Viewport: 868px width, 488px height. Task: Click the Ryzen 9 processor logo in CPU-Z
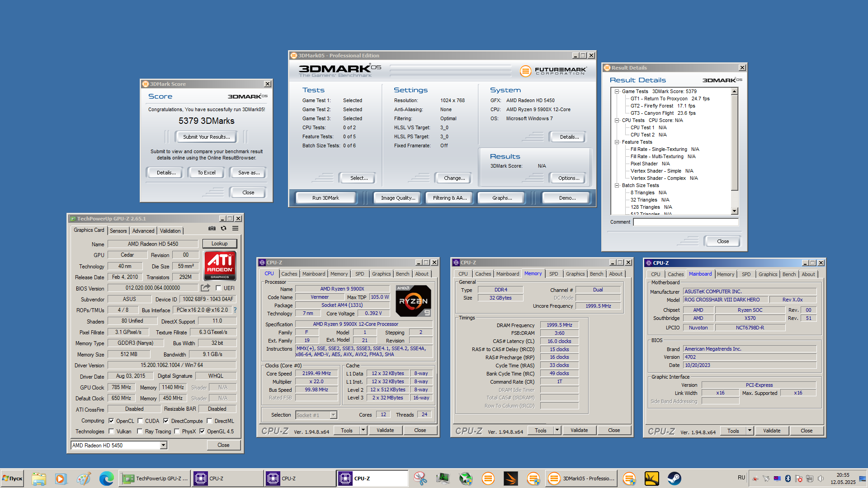coord(413,301)
